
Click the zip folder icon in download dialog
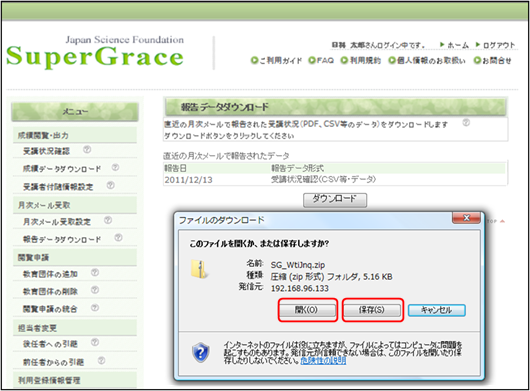pos(199,269)
